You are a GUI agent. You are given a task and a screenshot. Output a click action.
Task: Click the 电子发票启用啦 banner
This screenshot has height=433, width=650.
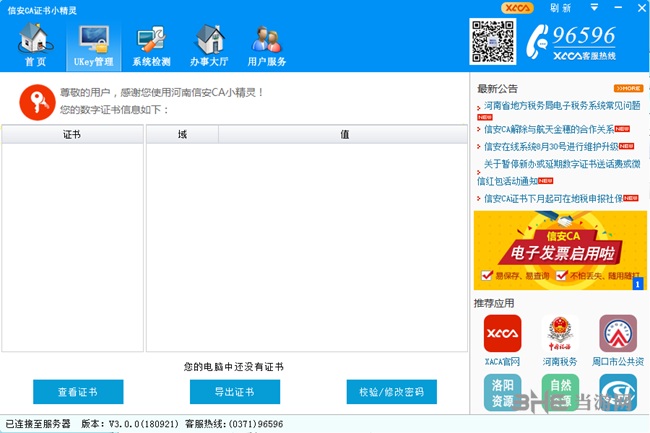[560, 250]
